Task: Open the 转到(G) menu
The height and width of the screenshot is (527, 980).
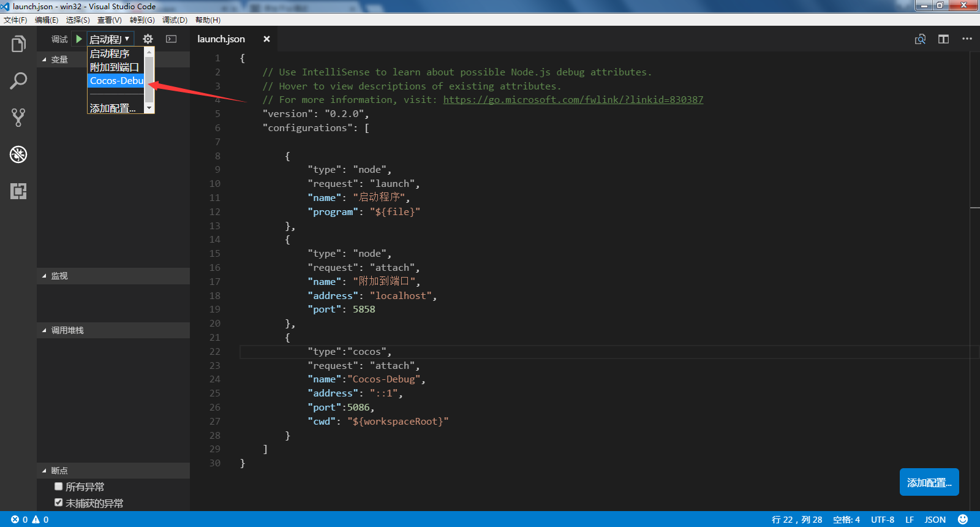Action: [x=142, y=20]
